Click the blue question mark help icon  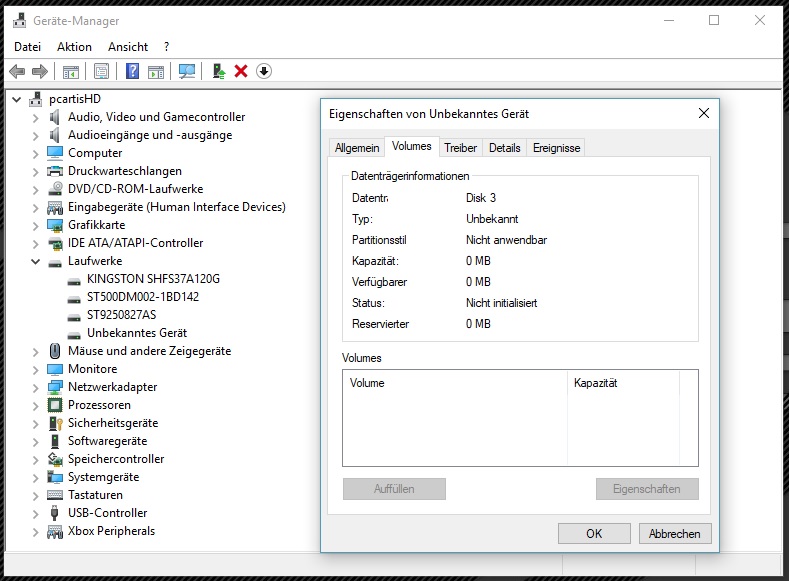pos(132,71)
